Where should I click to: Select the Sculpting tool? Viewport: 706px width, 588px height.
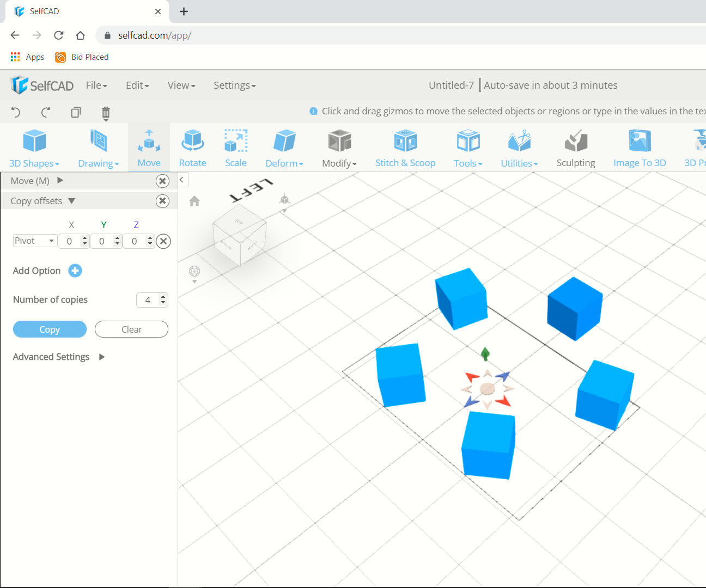[576, 148]
